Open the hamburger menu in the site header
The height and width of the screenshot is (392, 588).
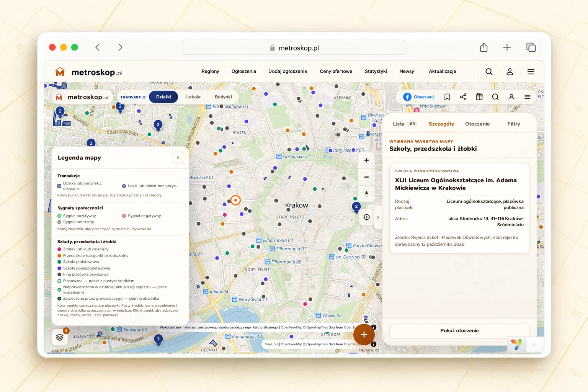[x=531, y=72]
